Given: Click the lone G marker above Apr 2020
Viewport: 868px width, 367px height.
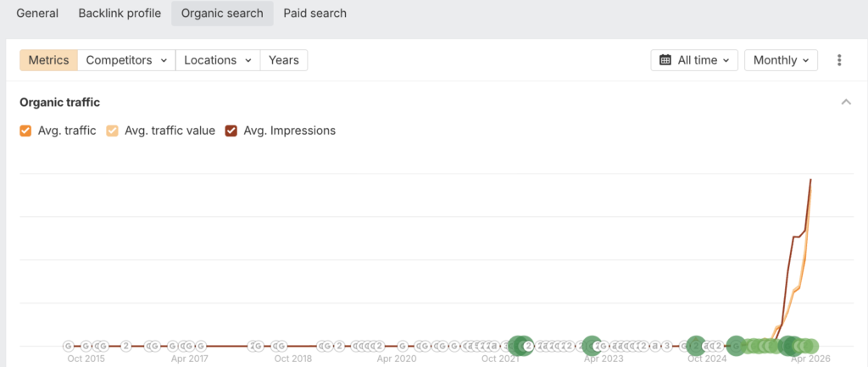Looking at the screenshot, I should pos(402,346).
